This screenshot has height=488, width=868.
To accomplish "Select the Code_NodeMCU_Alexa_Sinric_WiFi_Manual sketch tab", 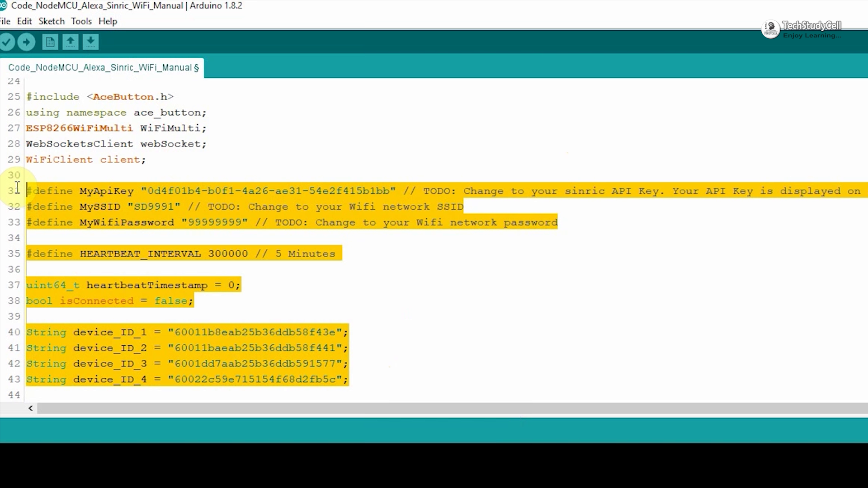I will point(103,68).
